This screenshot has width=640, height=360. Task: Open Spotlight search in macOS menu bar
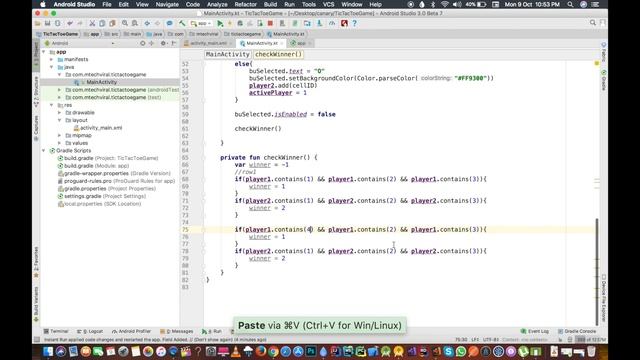point(570,4)
